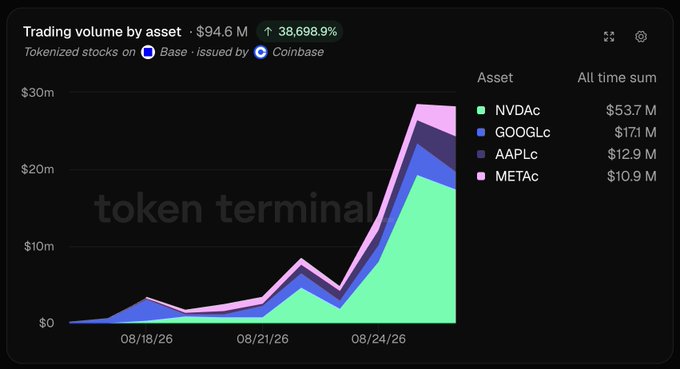Select the METAc asset label
The image size is (680, 369).
(517, 176)
